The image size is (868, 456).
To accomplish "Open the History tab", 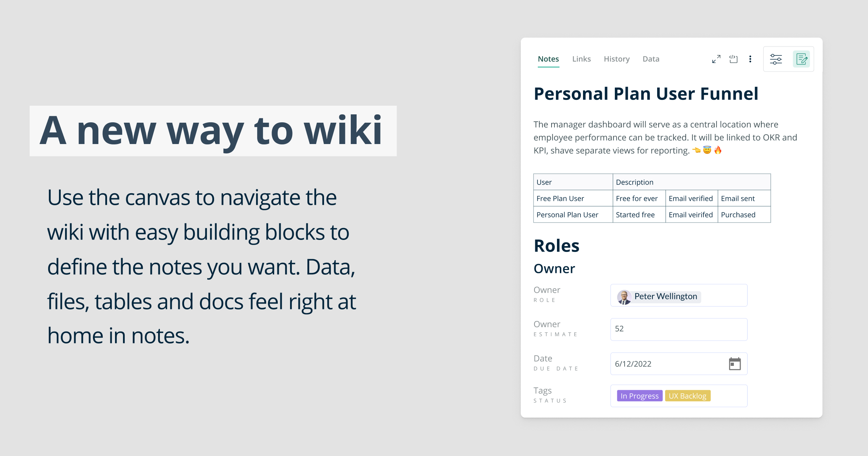I will click(x=617, y=59).
